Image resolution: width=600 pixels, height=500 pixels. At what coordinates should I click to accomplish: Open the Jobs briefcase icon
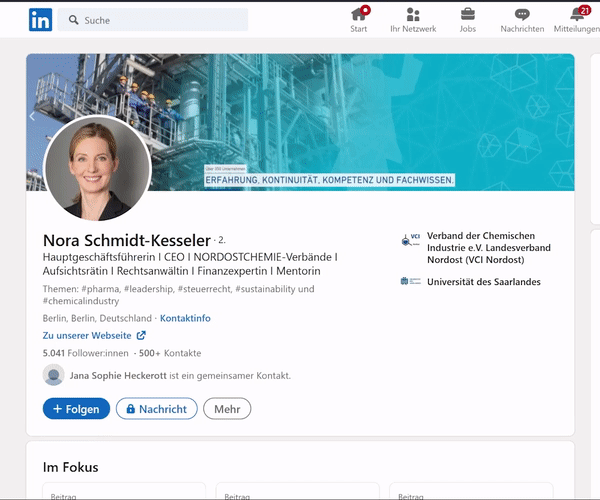coord(468,15)
